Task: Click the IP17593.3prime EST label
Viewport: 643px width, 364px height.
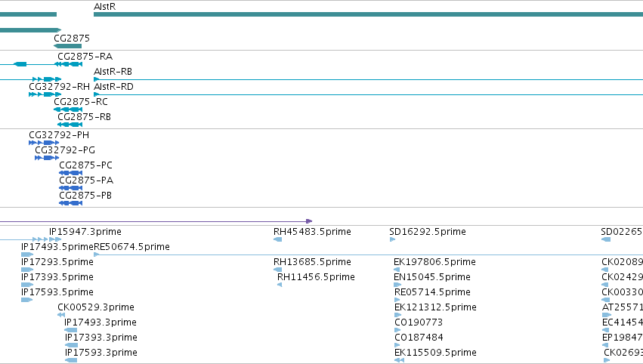Action: click(x=101, y=353)
